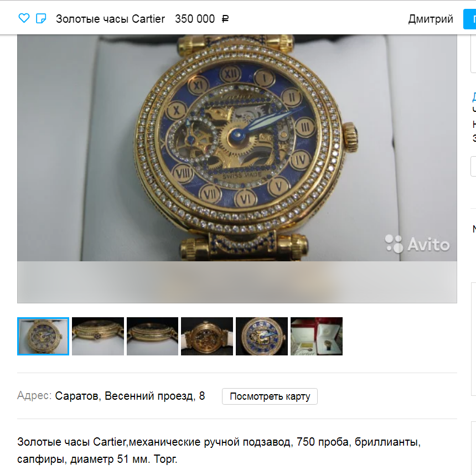Select the second side-view thumbnail
The image size is (476, 475).
[98, 336]
